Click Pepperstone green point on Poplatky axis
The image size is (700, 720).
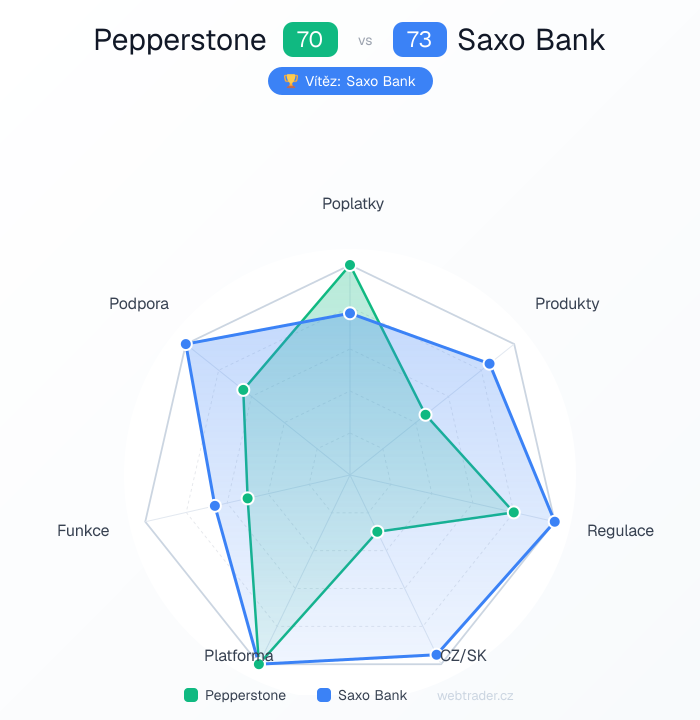(x=350, y=265)
